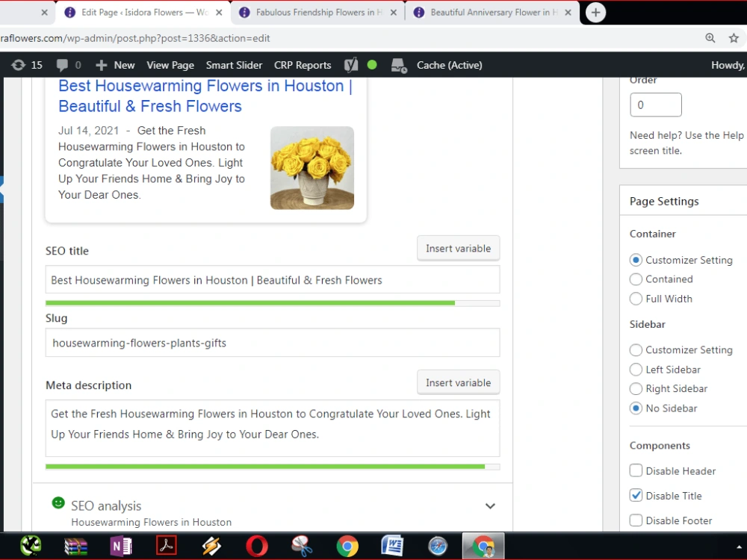Close the Edit Page Isidora Flowers tab

219,13
